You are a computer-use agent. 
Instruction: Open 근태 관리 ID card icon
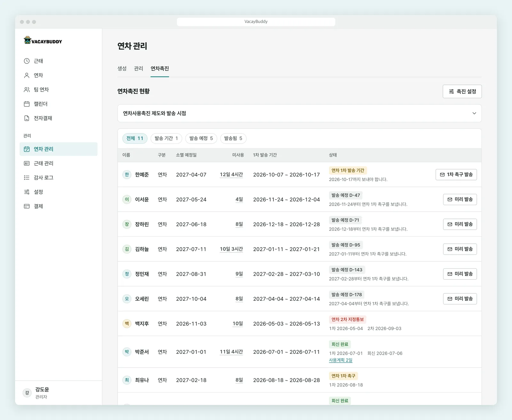[x=27, y=163]
